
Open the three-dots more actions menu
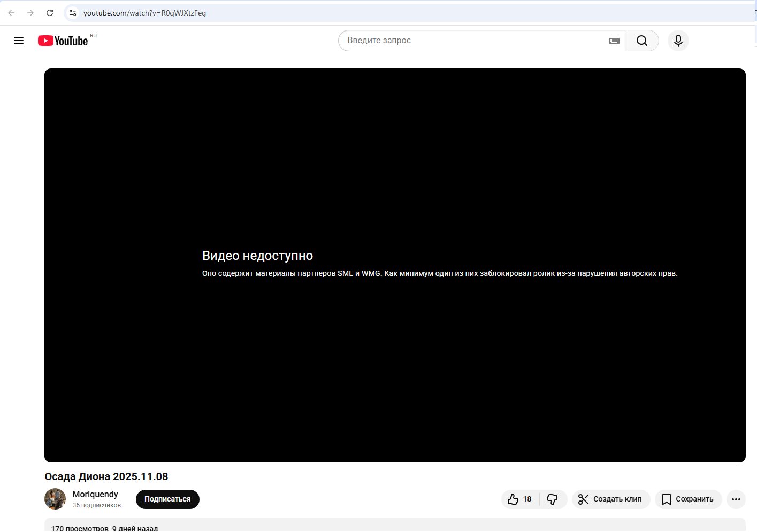736,499
